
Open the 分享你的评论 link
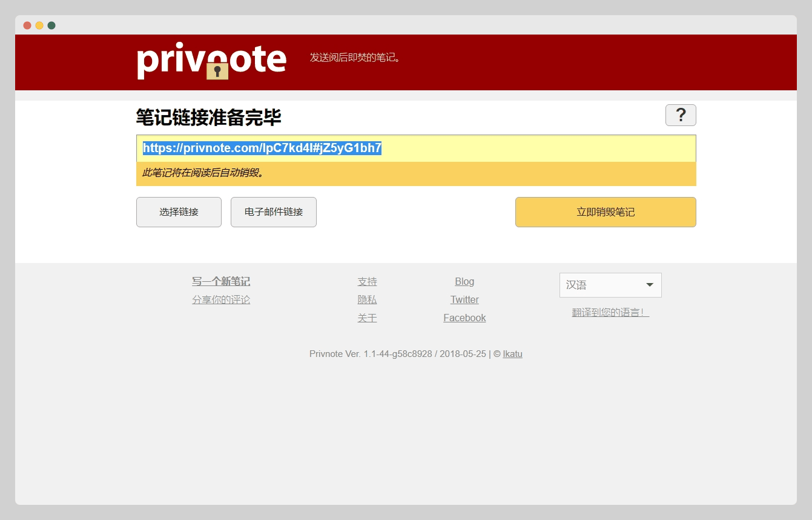pos(221,300)
